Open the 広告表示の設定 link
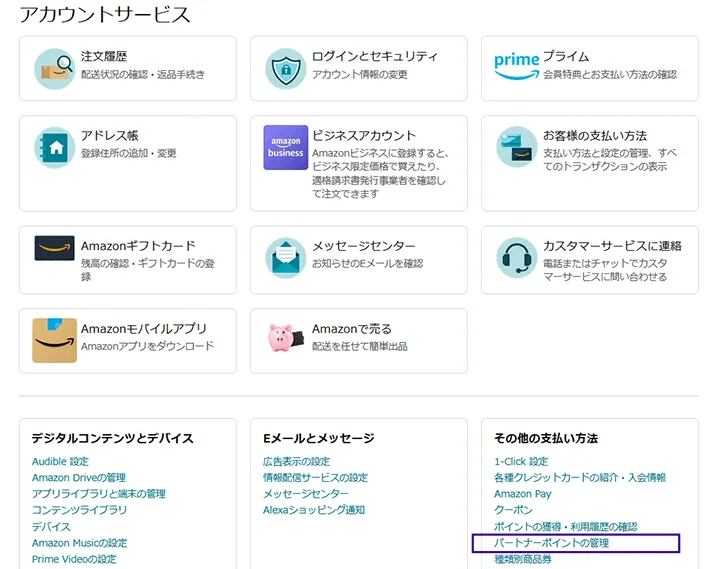This screenshot has width=720, height=569. coord(296,462)
